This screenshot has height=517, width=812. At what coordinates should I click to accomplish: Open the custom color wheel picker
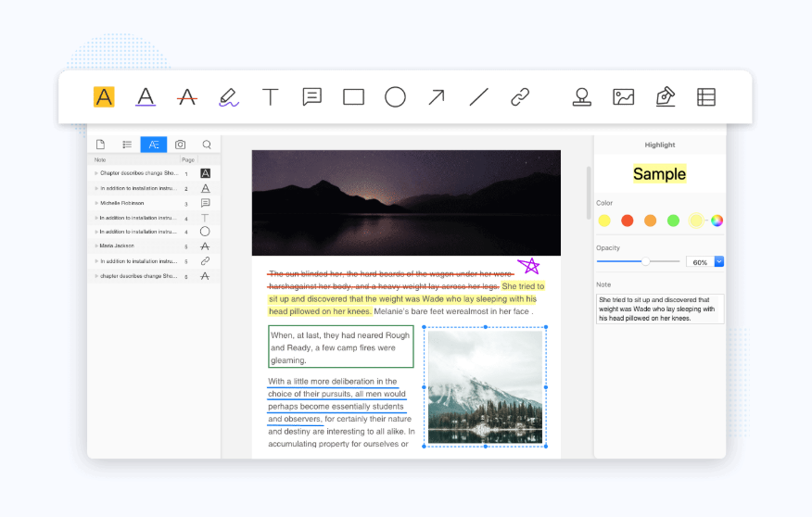pyautogui.click(x=717, y=221)
